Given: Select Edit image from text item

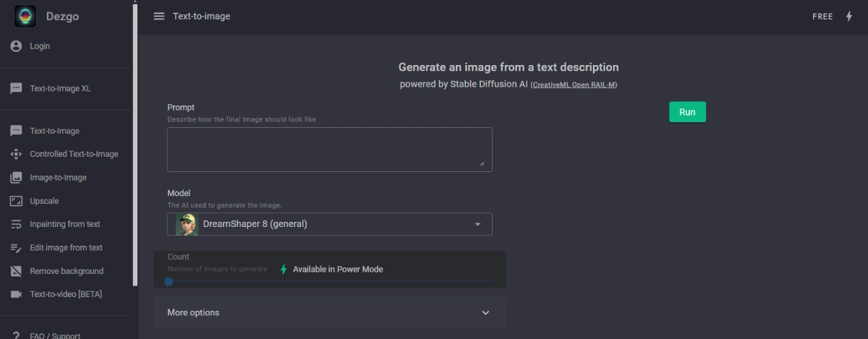Looking at the screenshot, I should (66, 248).
